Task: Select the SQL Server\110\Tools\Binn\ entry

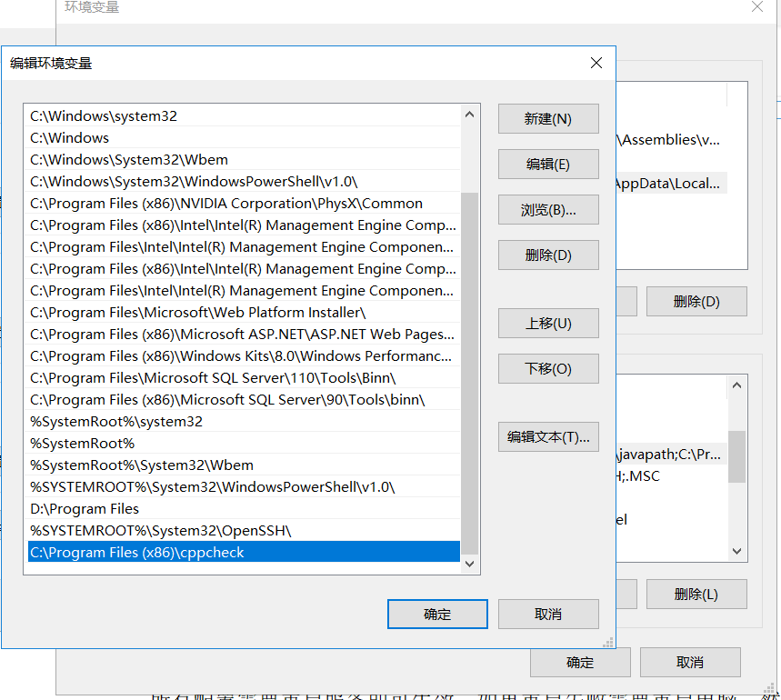Action: coord(243,378)
